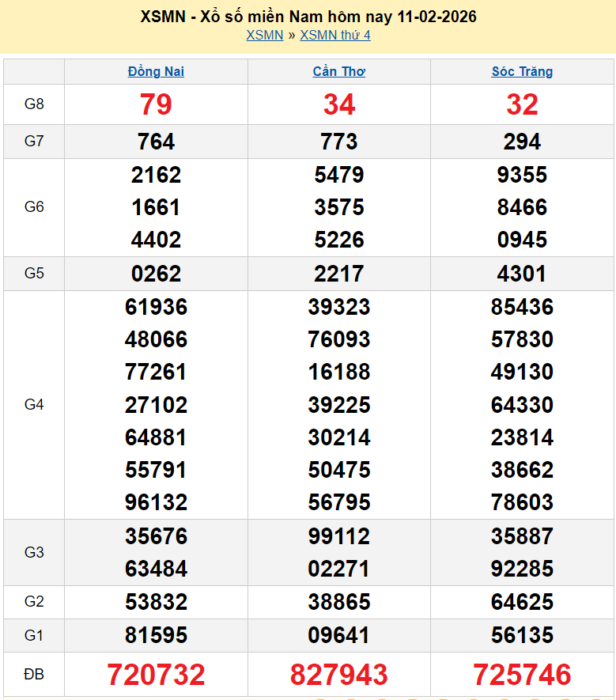Click Đồng Nai G1 number 81595

point(156,635)
